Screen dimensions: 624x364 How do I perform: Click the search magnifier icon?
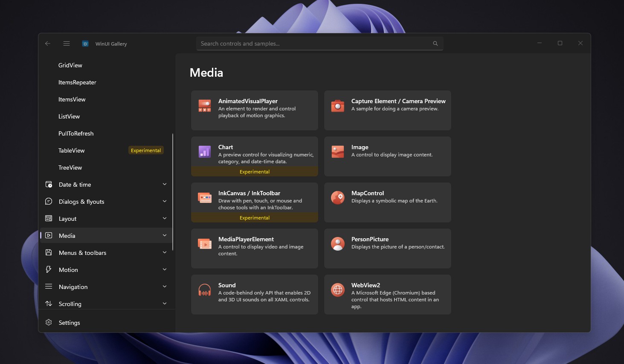pos(435,43)
